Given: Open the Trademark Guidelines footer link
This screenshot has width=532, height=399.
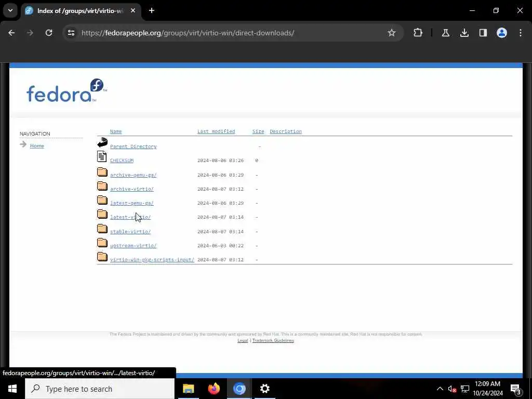Looking at the screenshot, I should pos(273,341).
